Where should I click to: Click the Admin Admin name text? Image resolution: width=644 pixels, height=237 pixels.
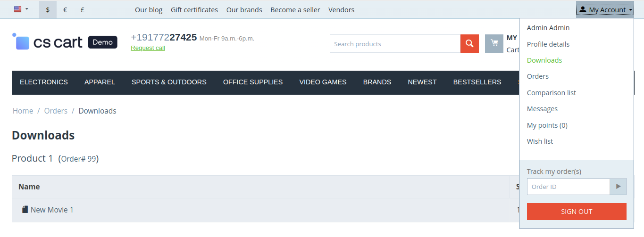(548, 28)
